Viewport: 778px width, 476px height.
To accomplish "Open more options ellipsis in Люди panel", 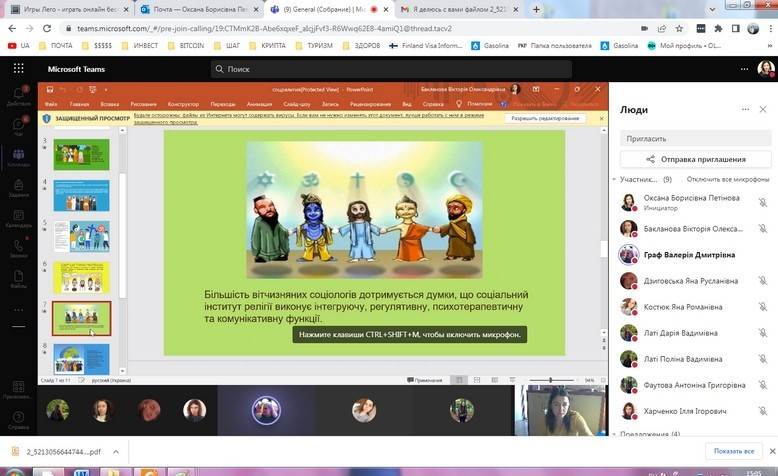I will click(x=745, y=109).
